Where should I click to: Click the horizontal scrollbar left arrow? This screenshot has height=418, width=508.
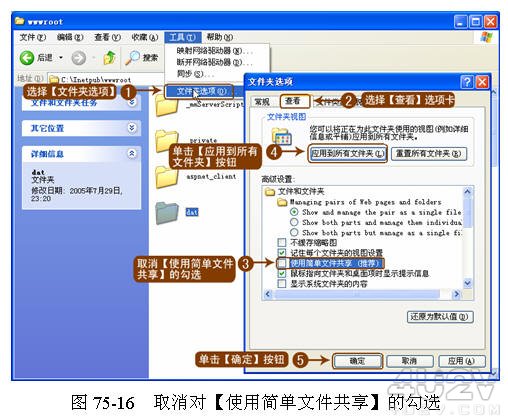coord(268,294)
